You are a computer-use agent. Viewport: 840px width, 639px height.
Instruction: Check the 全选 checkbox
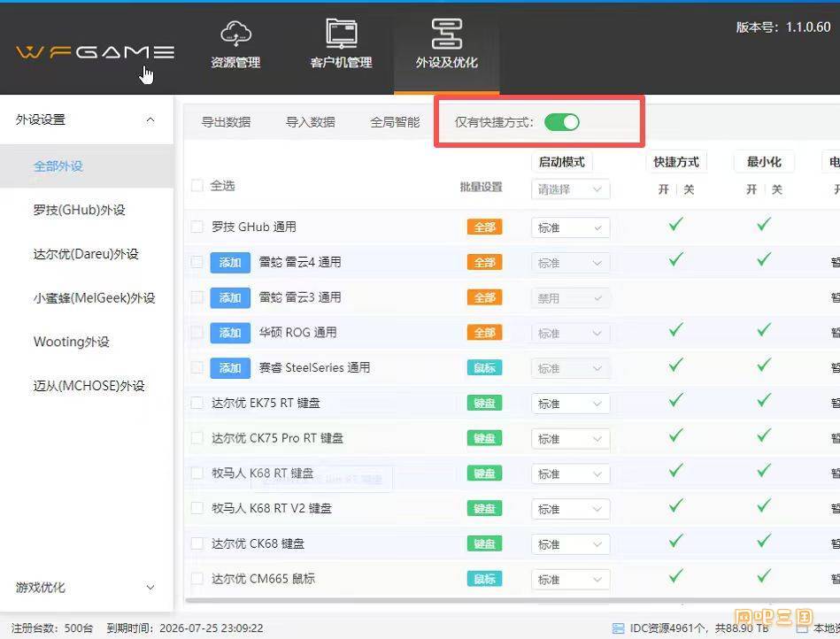197,186
